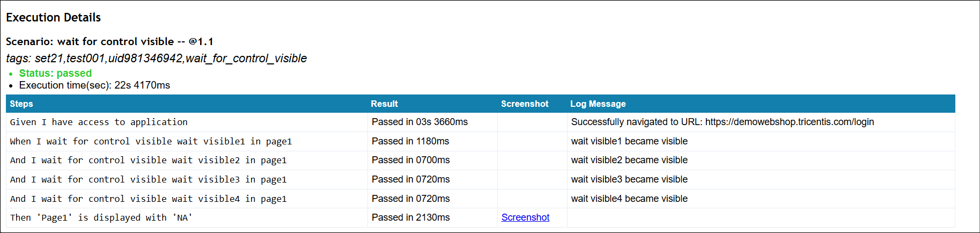
Task: Select the 'wait visible3 in page1' step cell
Action: click(x=148, y=180)
